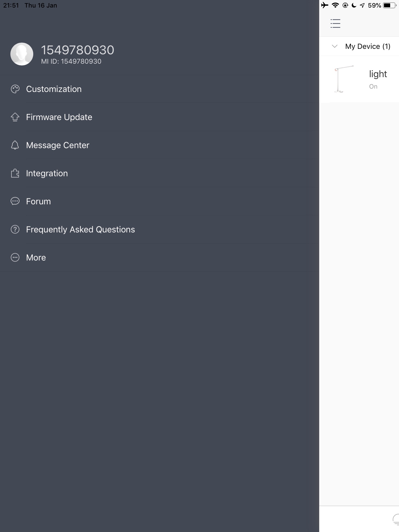Screen dimensions: 399x532
Task: Tap the account name 1549780930
Action: pos(77,50)
